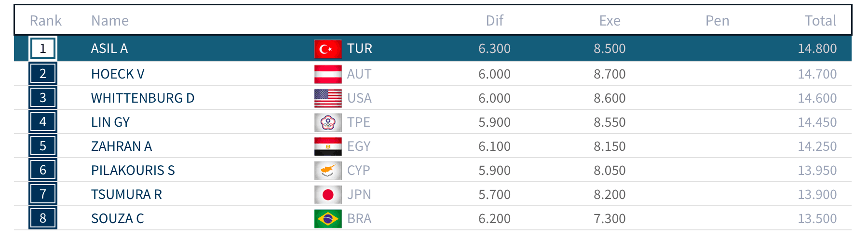Click the Exe column header
Image resolution: width=868 pixels, height=239 pixels.
coord(610,21)
